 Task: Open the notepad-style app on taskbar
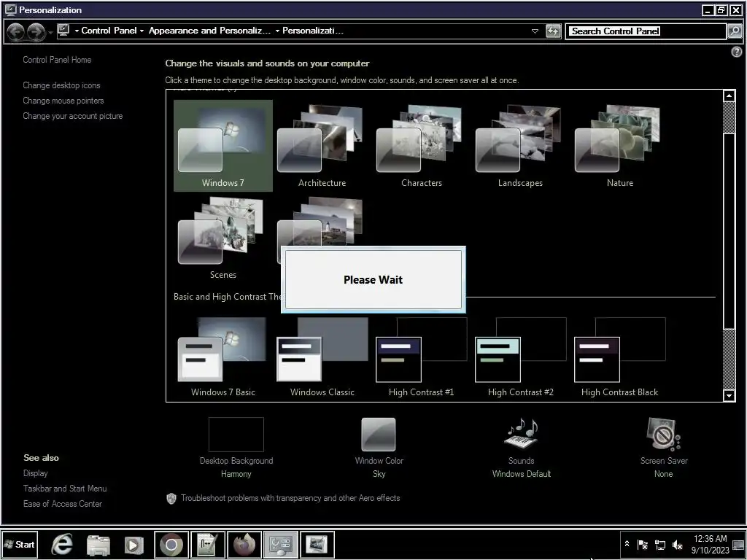[208, 544]
